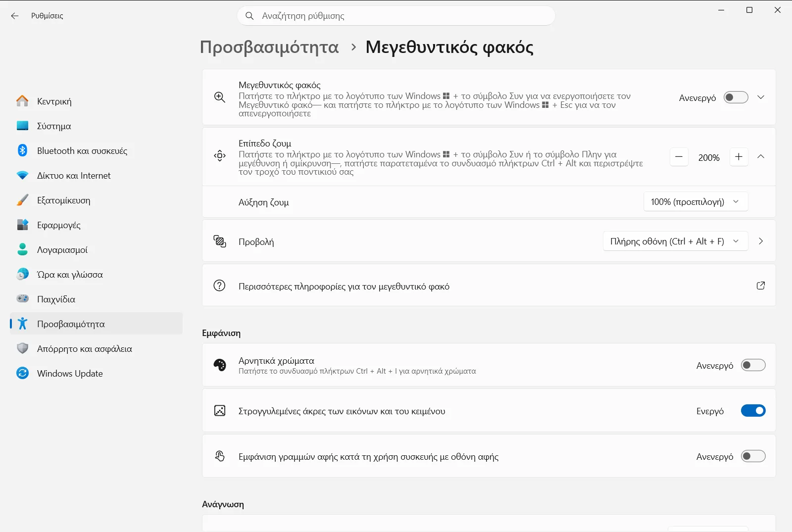Open Προβολή details arrow
Image resolution: width=792 pixels, height=532 pixels.
click(x=761, y=241)
